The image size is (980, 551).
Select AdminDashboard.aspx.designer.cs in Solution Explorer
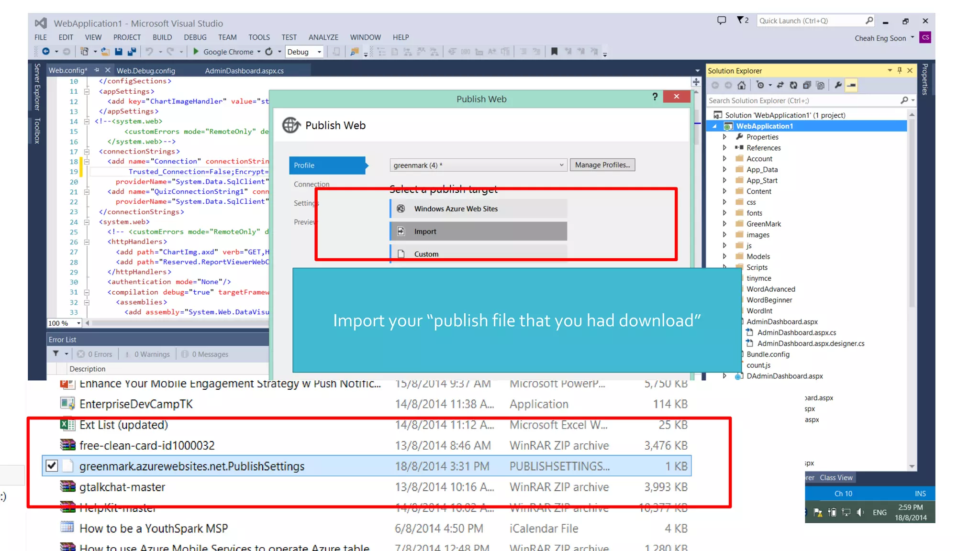[x=811, y=343]
